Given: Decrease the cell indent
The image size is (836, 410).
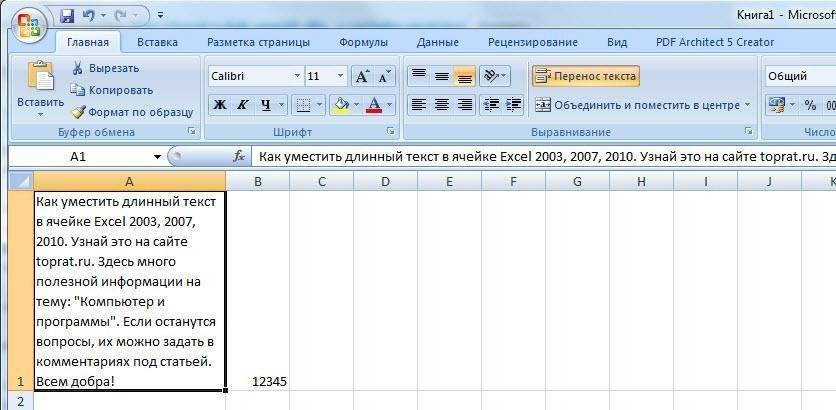Looking at the screenshot, I should click(490, 105).
